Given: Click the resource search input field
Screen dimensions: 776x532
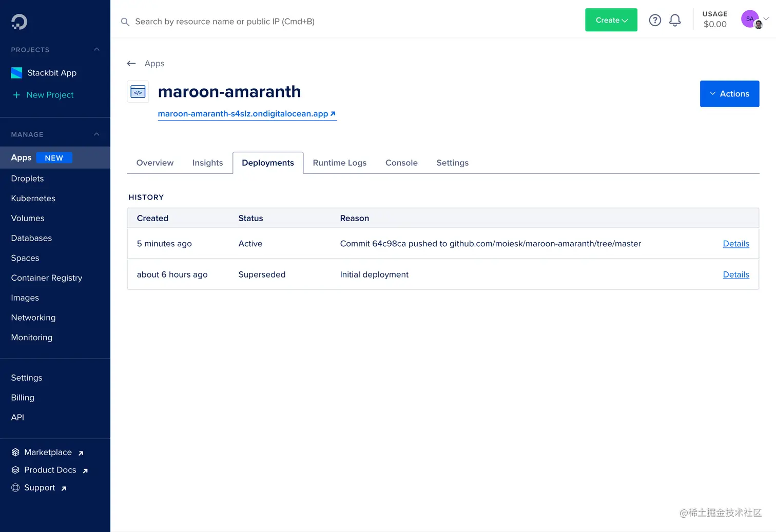Looking at the screenshot, I should click(x=225, y=22).
